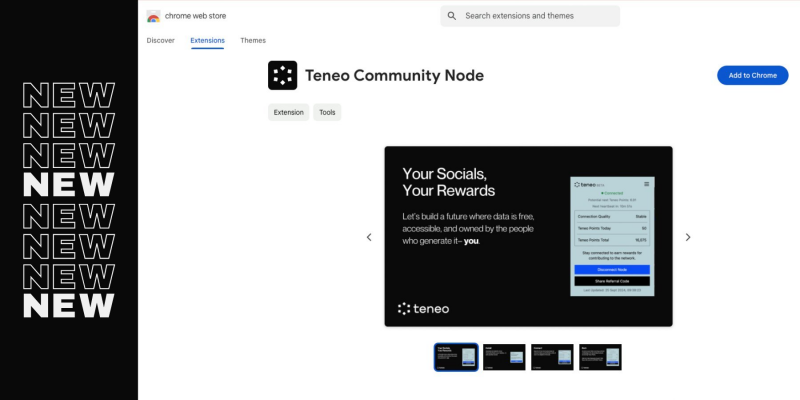Click the hamburger menu in Teneo preview

[x=646, y=184]
